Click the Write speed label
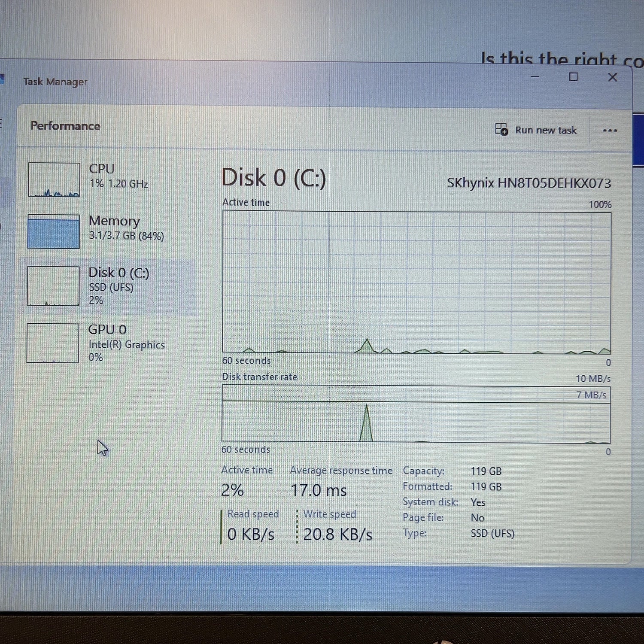 pyautogui.click(x=329, y=514)
